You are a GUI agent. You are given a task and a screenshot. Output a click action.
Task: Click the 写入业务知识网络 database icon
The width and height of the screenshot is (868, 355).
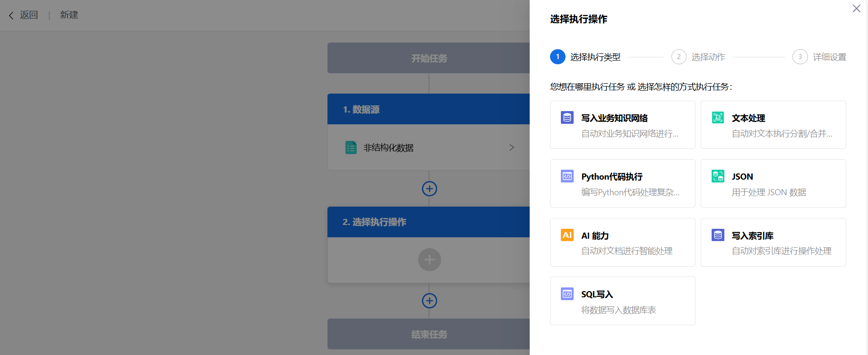pos(567,118)
